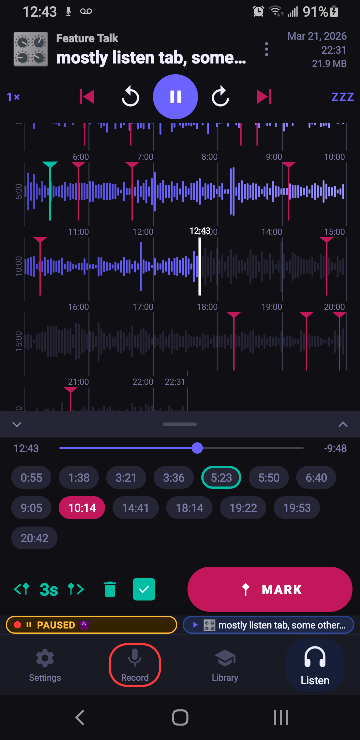Open the ZZZ sleep timer
This screenshot has height=740, width=360.
(343, 97)
